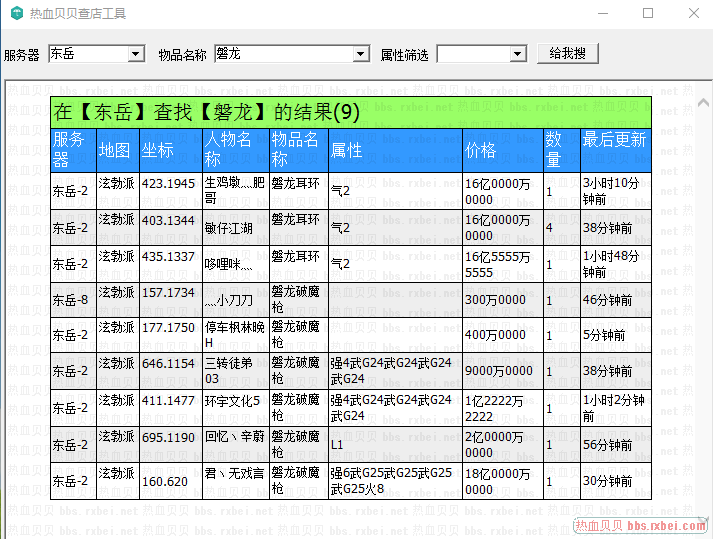Minimize the 热血贝贝查店工具 window
Screen dimensions: 713x539
click(602, 14)
